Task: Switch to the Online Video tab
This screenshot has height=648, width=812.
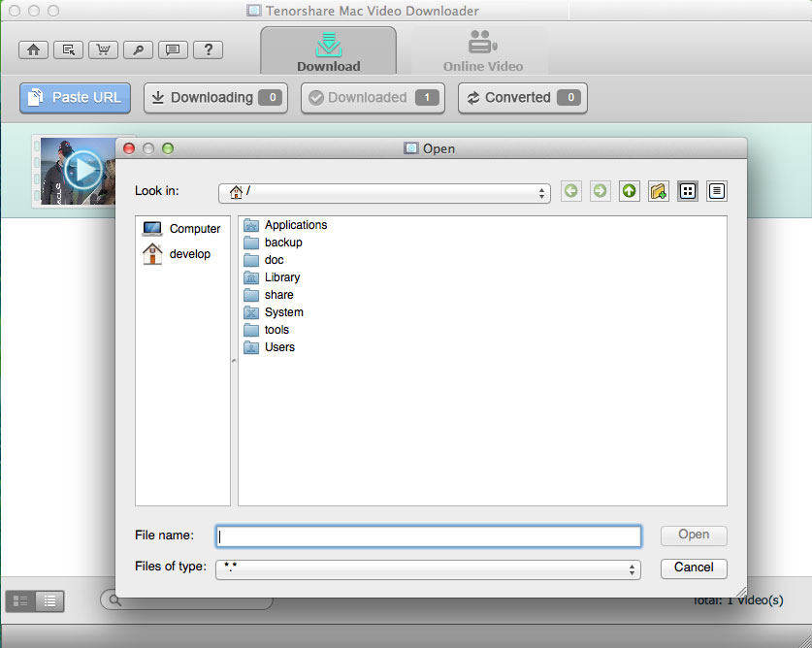Action: coord(483,50)
